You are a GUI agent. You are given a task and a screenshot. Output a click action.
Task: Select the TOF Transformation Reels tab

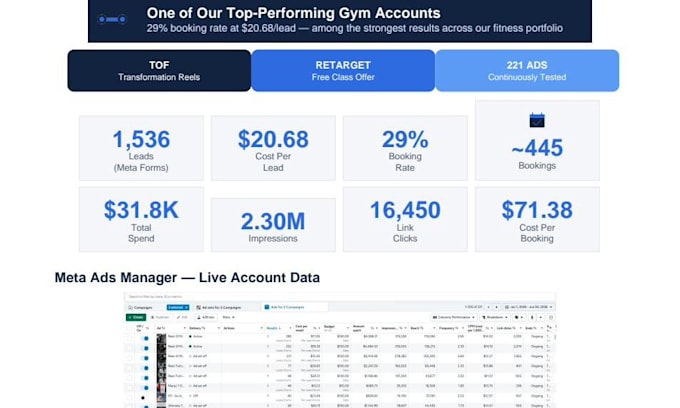(159, 71)
